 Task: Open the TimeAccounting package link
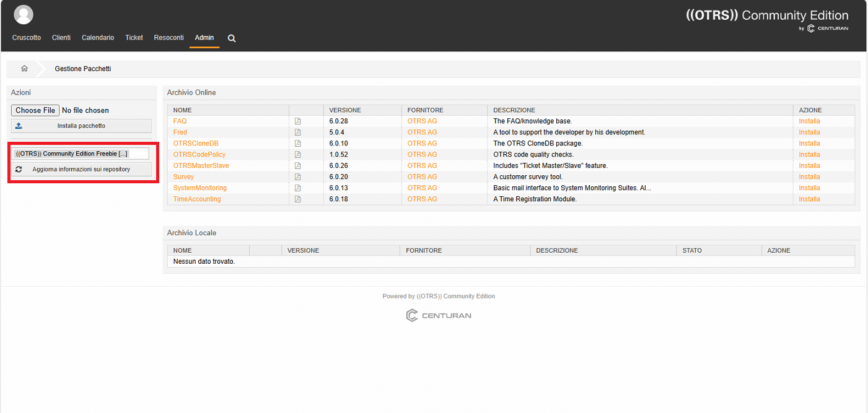pos(197,199)
